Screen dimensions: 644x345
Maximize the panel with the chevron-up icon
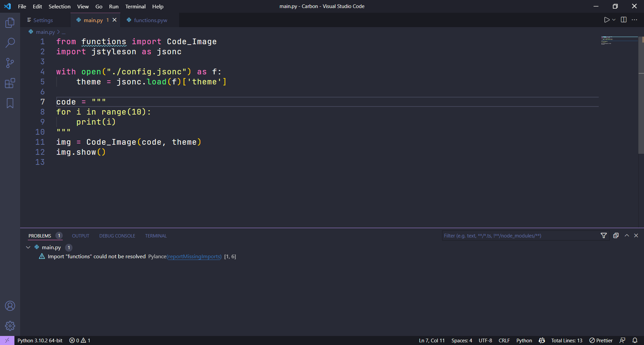[627, 235]
